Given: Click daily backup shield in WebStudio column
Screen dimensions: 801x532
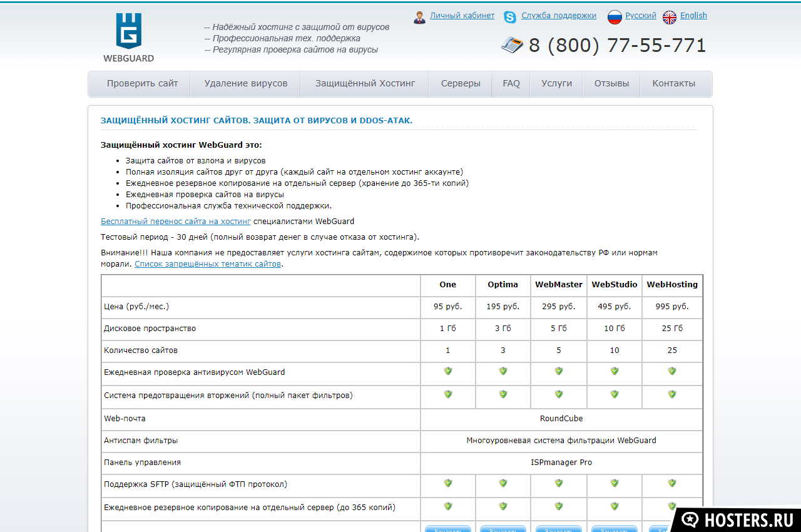Looking at the screenshot, I should pos(615,506).
